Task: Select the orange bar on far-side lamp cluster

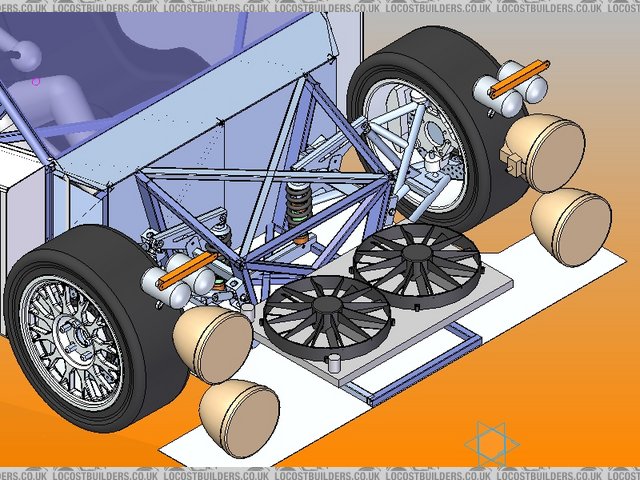Action: click(x=520, y=79)
